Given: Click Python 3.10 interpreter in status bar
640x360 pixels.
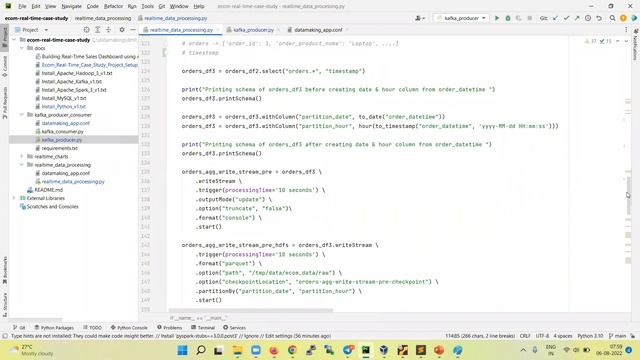Looking at the screenshot, I should (590, 336).
